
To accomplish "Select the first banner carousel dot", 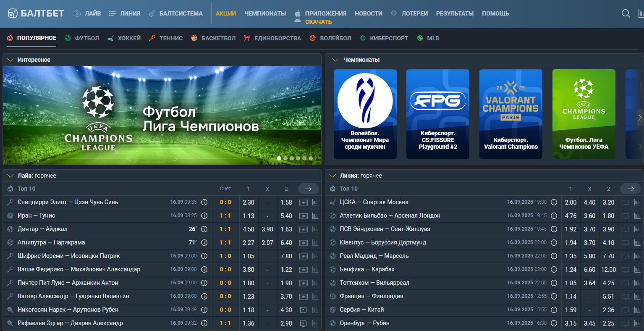I will click(279, 158).
